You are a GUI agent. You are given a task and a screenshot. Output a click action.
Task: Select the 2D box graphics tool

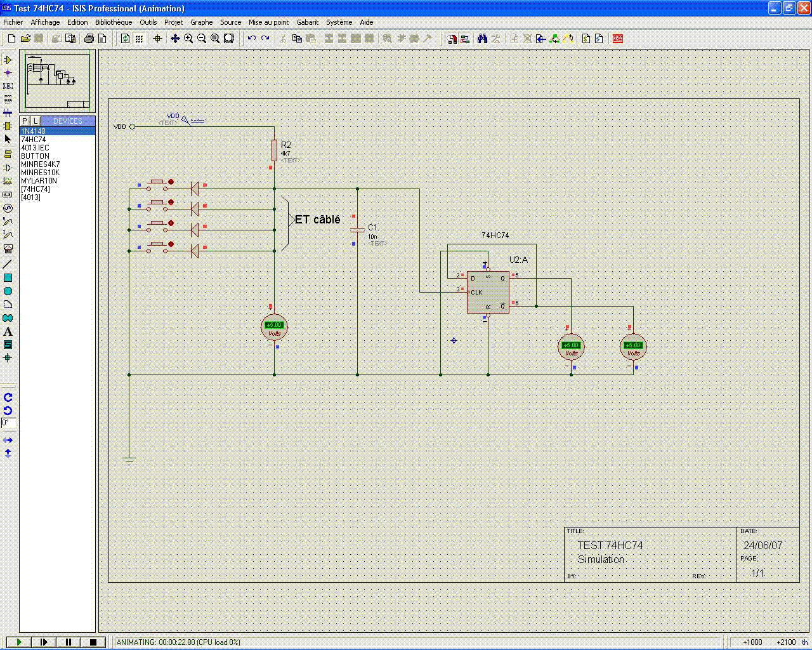pos(8,278)
